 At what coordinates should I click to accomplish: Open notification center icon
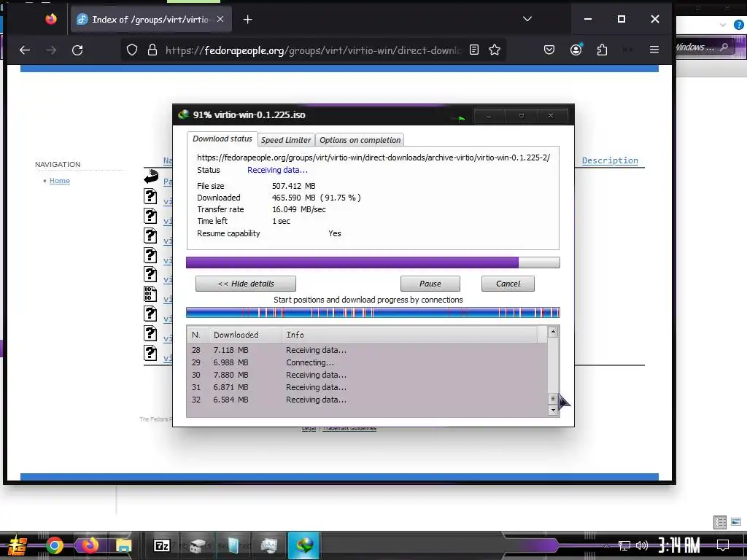[723, 545]
